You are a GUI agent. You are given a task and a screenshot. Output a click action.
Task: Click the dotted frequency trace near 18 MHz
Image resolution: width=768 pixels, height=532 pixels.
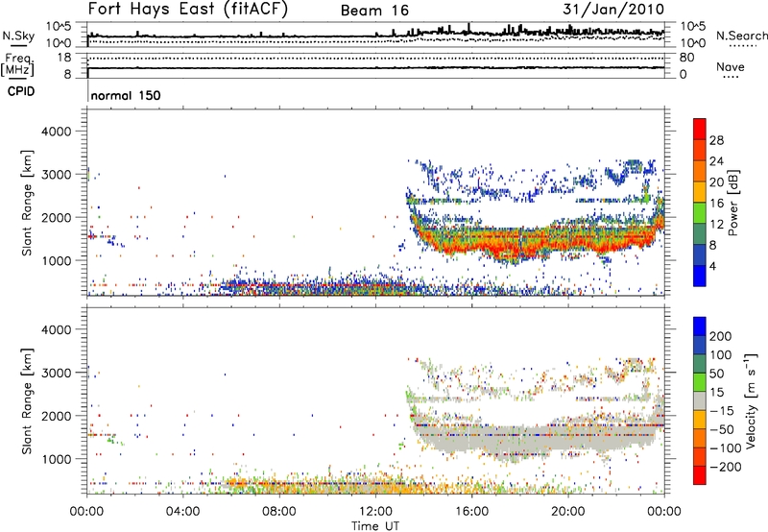[375, 59]
